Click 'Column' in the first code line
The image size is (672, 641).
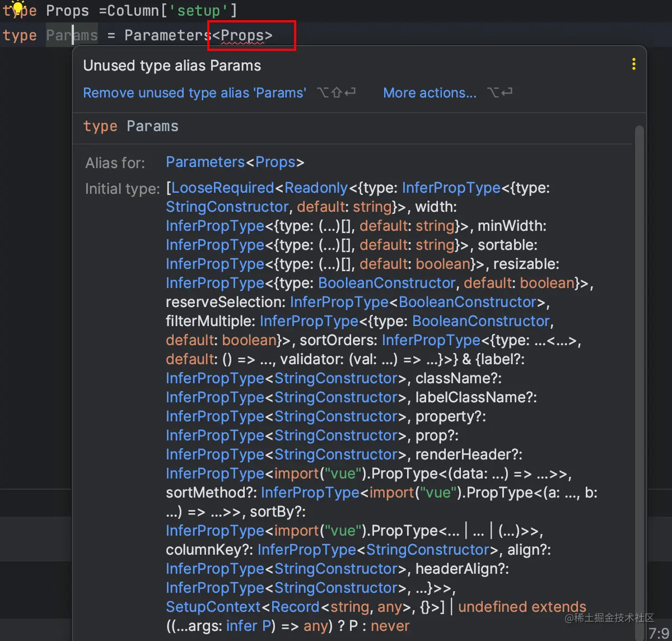[x=133, y=11]
